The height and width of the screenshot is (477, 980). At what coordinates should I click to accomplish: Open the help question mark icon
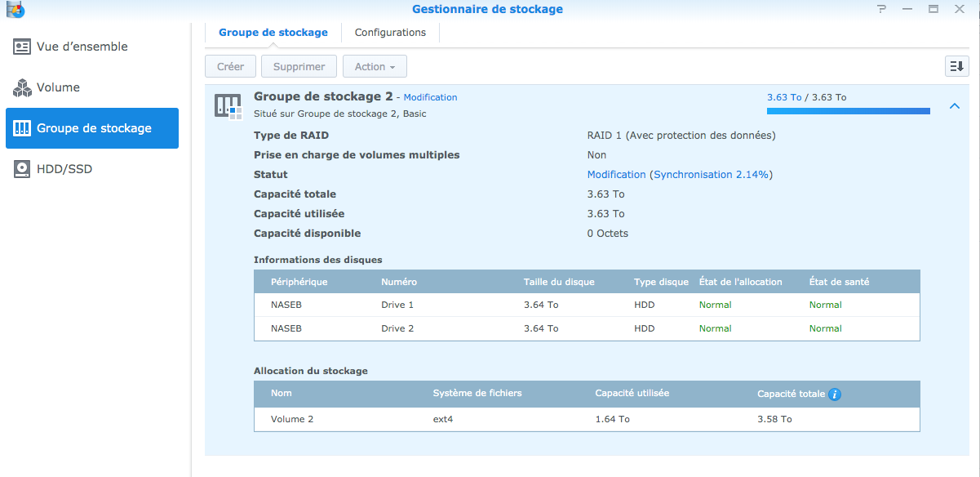[x=881, y=9]
